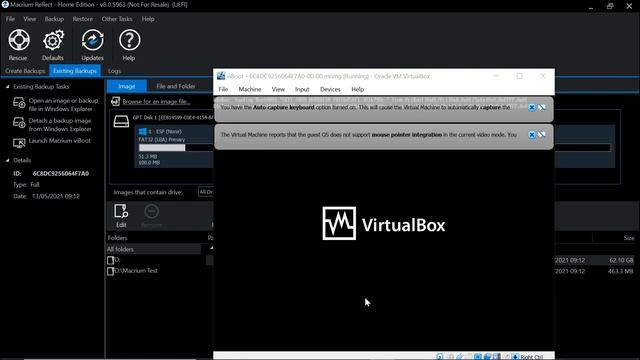Open VirtualBox Help menu
Viewport: 640px width, 360px height.
358,89
